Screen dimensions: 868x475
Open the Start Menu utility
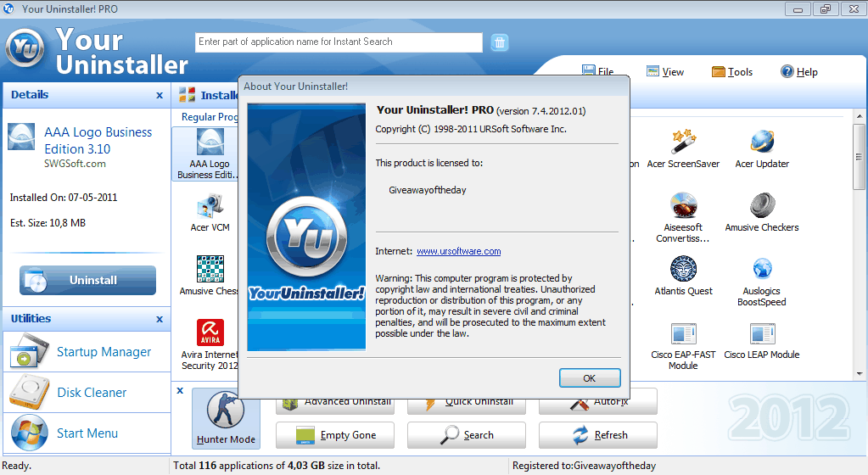[x=87, y=433]
